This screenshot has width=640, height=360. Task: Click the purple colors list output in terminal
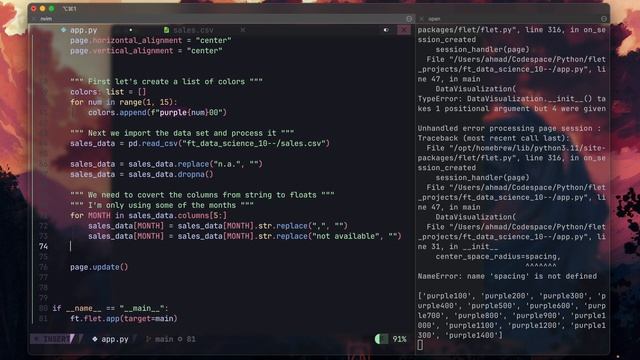[512, 316]
